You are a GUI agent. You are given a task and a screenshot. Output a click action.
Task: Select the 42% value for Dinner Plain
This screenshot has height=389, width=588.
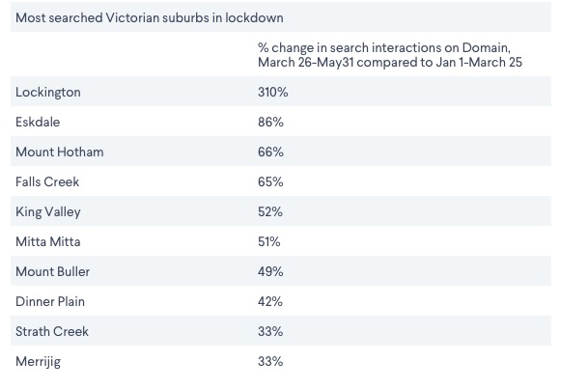coord(270,302)
